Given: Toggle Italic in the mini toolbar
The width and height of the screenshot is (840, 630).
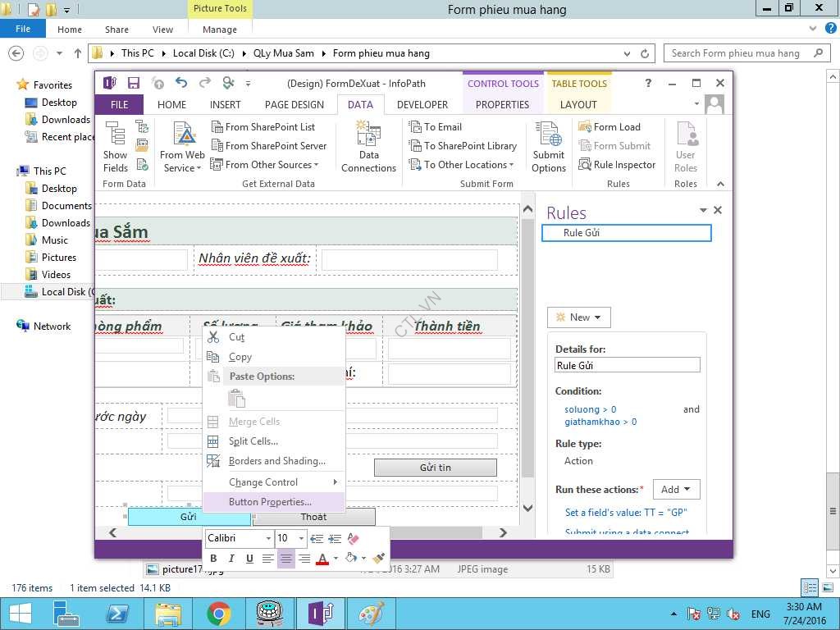Looking at the screenshot, I should [x=231, y=559].
